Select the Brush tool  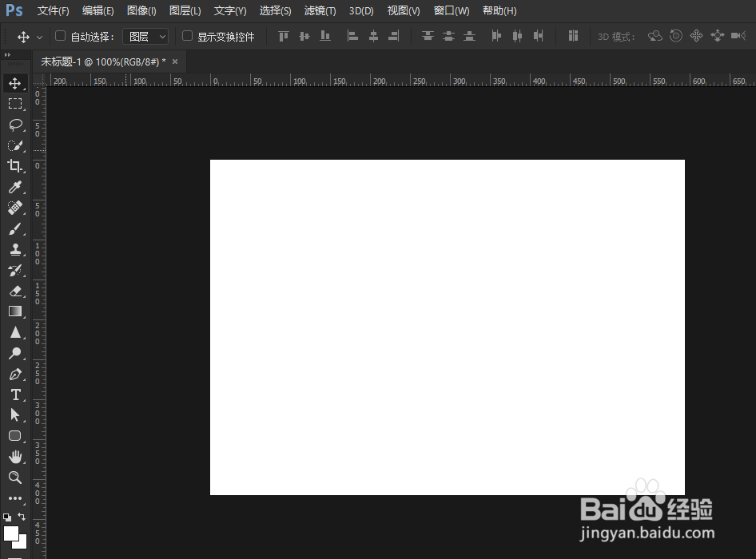[15, 229]
